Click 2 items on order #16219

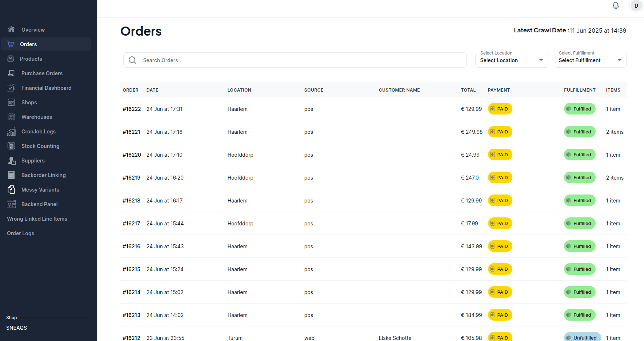coord(615,178)
